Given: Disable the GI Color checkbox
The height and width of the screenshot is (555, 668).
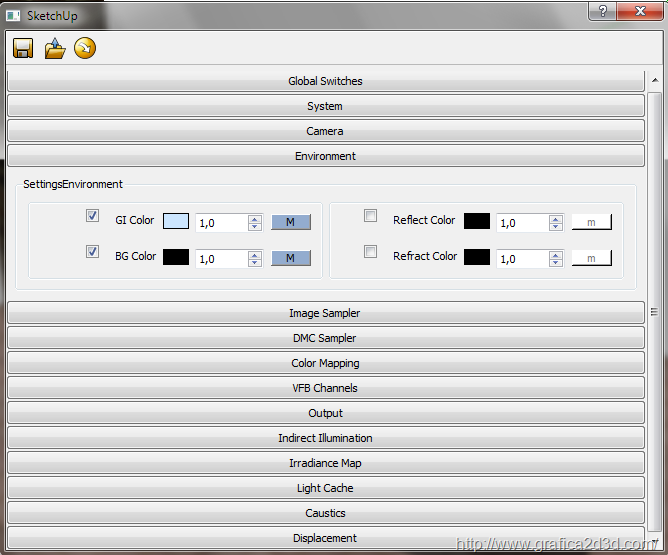Looking at the screenshot, I should tap(93, 216).
